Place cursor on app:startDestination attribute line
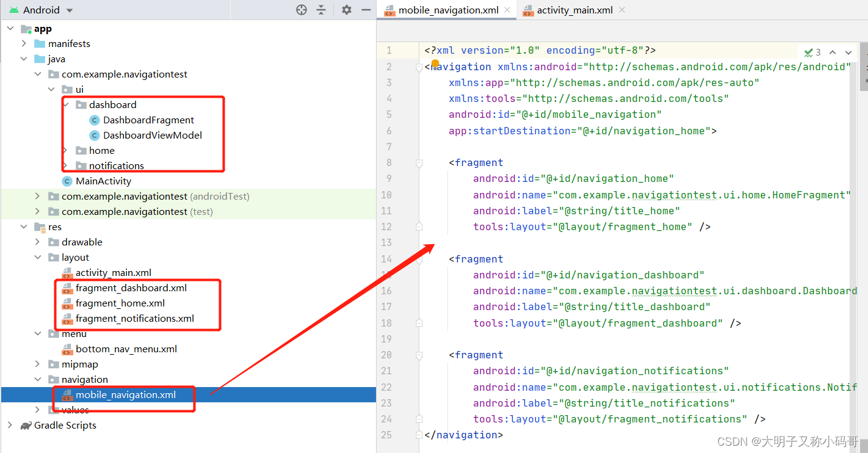The height and width of the screenshot is (453, 868). tap(583, 131)
